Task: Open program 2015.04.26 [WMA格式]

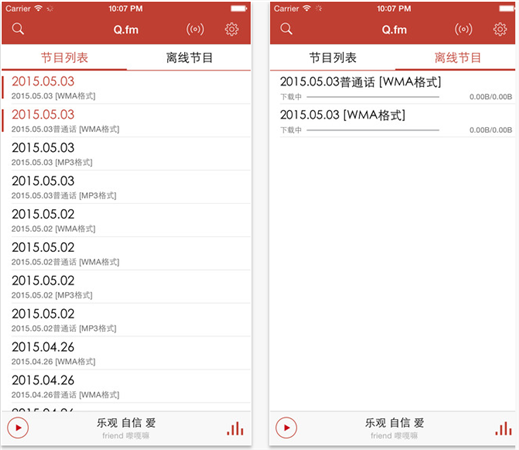Action: [x=126, y=353]
